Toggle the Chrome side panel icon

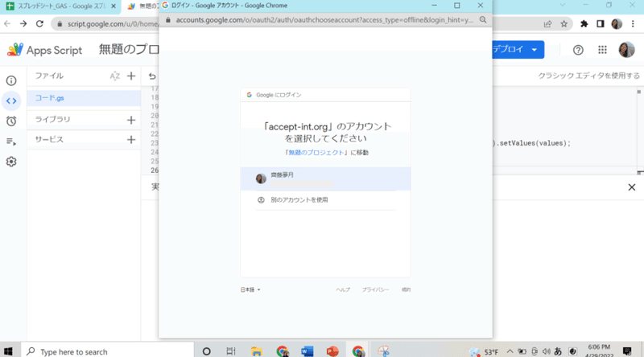click(601, 24)
